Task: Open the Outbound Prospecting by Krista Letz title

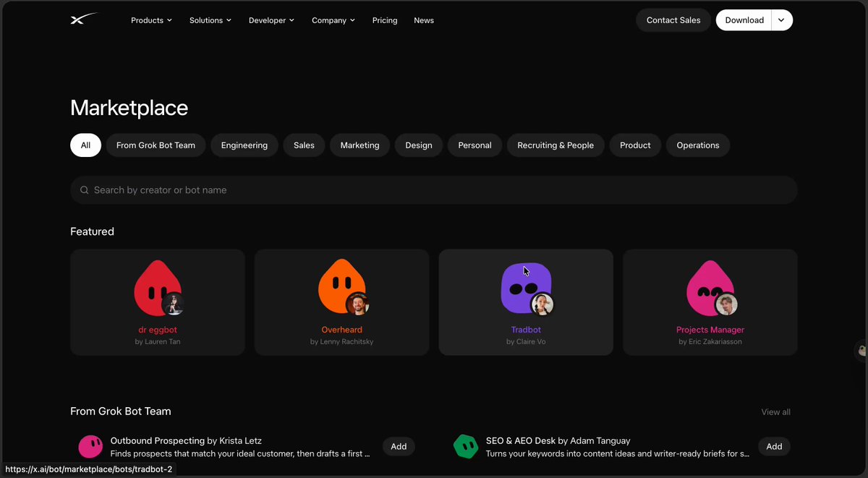Action: pos(186,440)
